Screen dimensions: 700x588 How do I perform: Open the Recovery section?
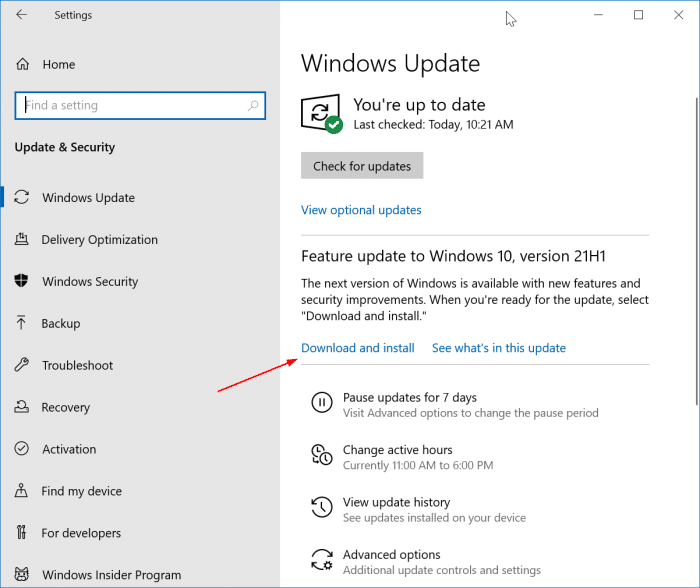coord(66,407)
